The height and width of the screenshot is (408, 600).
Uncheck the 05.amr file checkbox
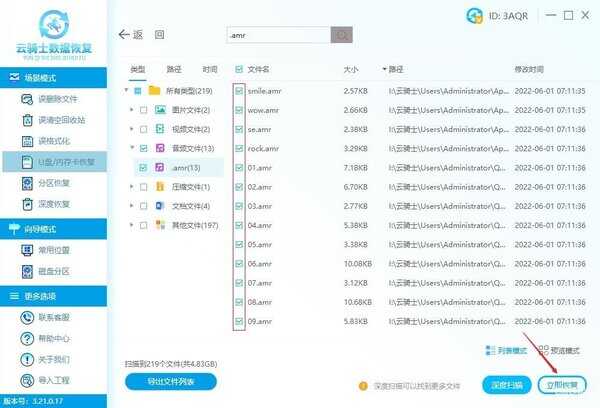click(239, 244)
